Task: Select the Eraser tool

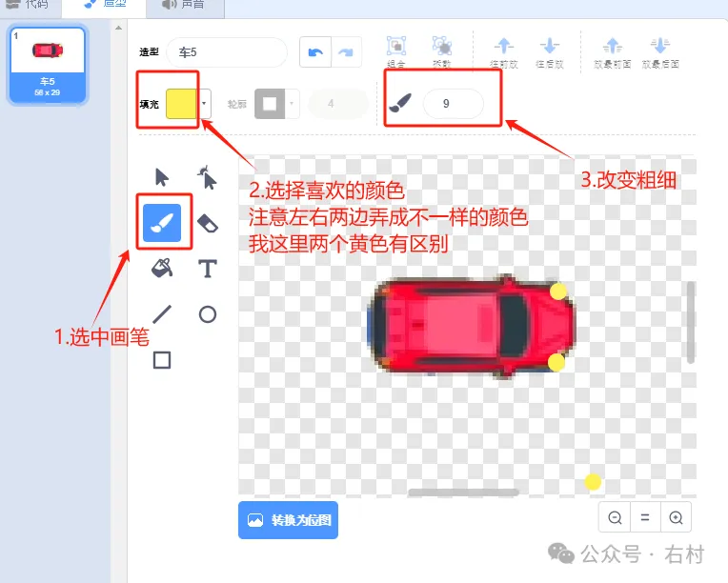Action: point(208,223)
